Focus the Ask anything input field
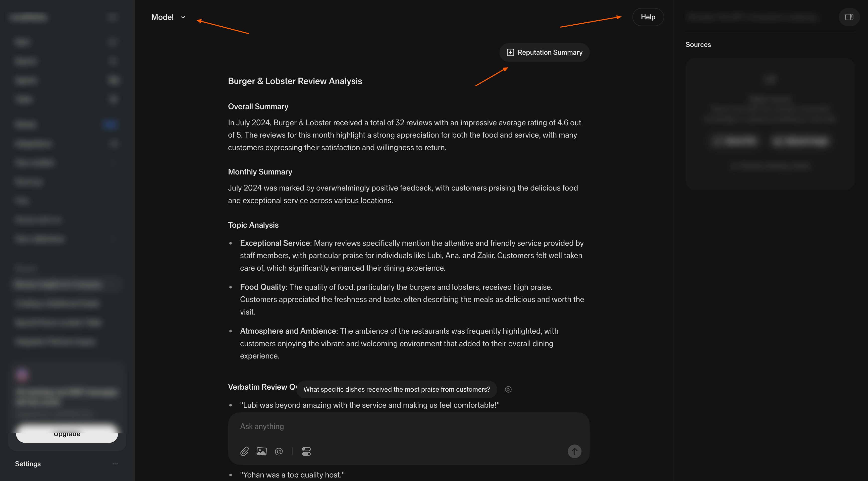The image size is (868, 481). (x=404, y=427)
